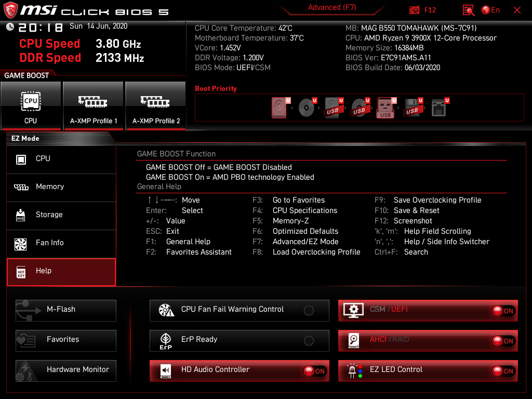Click 'Ctrl+F: Search' help entry

[x=401, y=252]
